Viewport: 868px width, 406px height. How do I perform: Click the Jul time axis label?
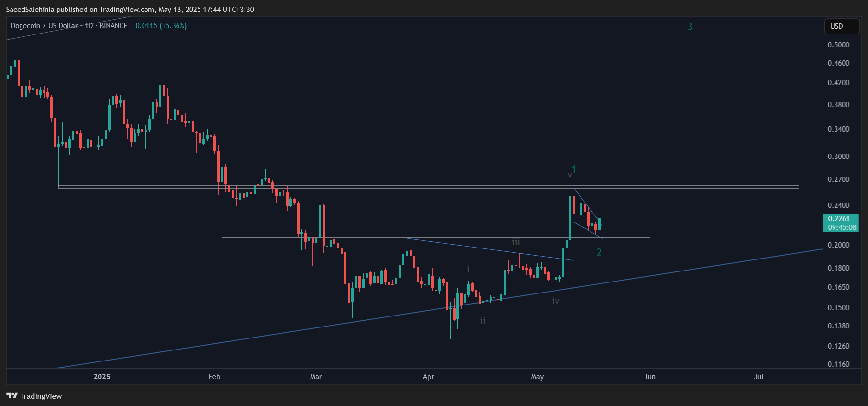[759, 377]
